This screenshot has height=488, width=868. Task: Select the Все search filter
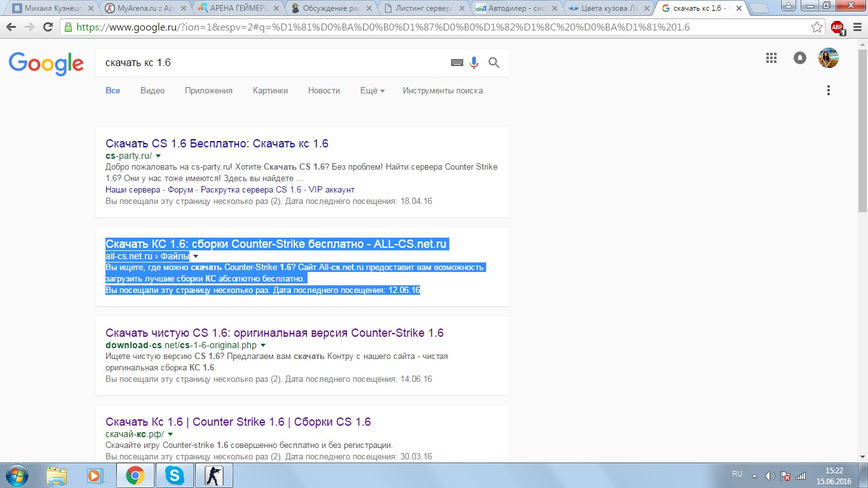(x=113, y=91)
